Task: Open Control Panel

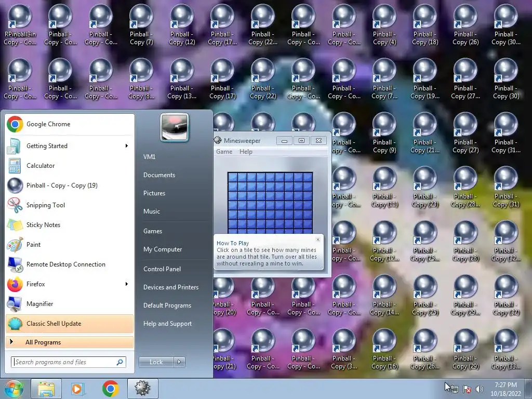Action: [162, 269]
